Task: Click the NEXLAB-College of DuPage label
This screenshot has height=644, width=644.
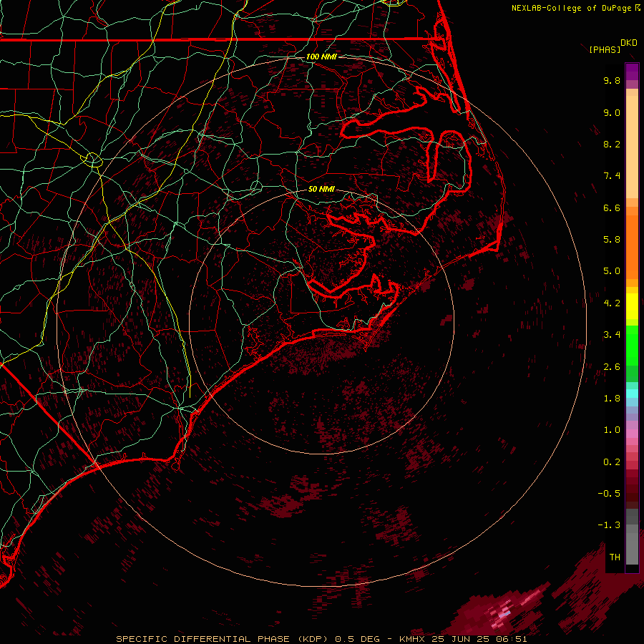Action: click(x=571, y=8)
